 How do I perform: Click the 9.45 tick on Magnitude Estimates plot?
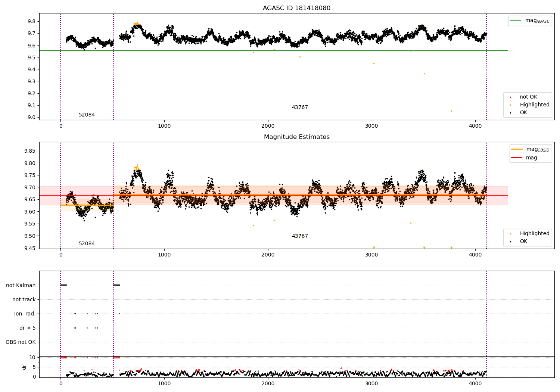point(29,248)
